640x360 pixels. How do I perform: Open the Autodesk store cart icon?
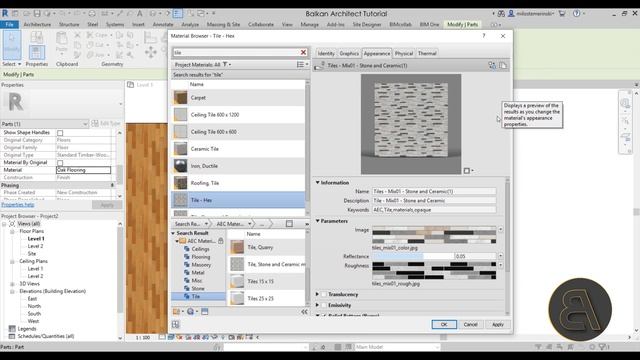562,13
